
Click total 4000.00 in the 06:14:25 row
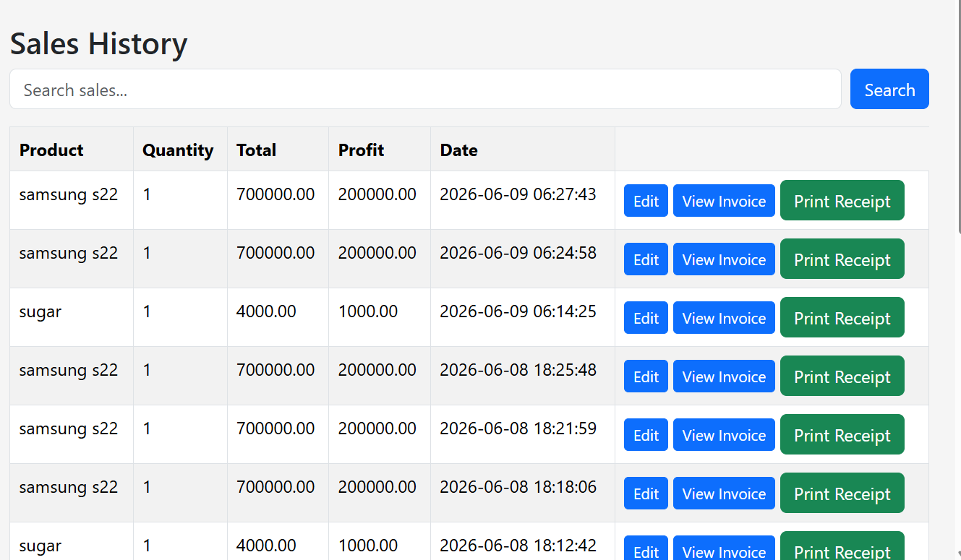[266, 311]
